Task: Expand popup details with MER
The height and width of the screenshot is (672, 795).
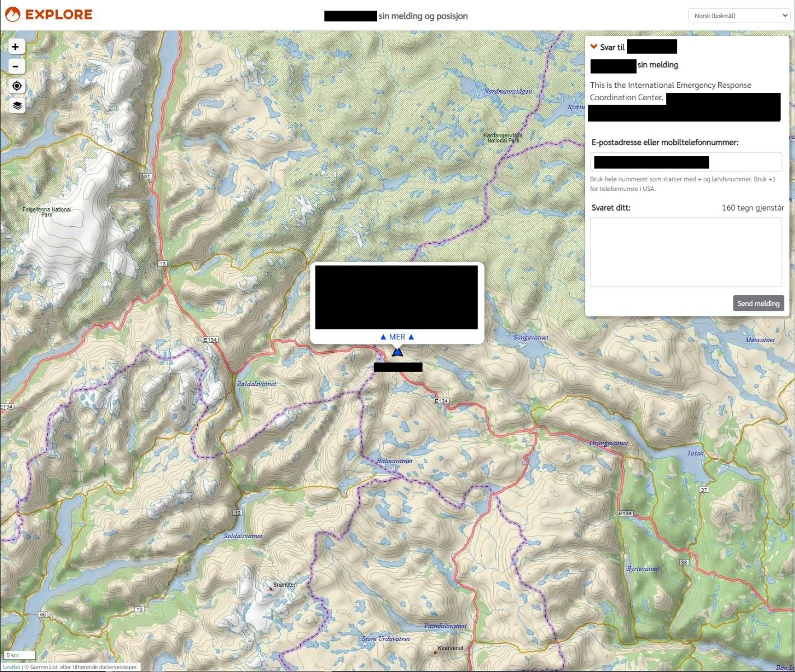Action: (x=397, y=337)
